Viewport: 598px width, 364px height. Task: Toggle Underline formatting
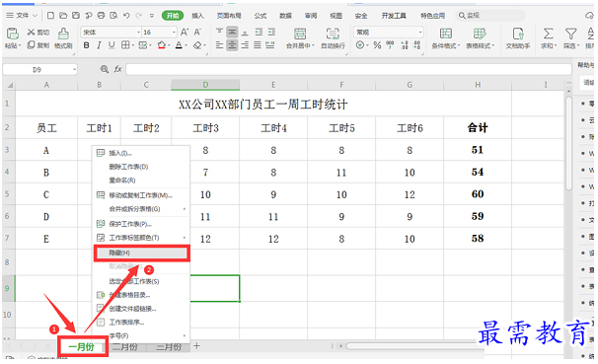pos(112,45)
